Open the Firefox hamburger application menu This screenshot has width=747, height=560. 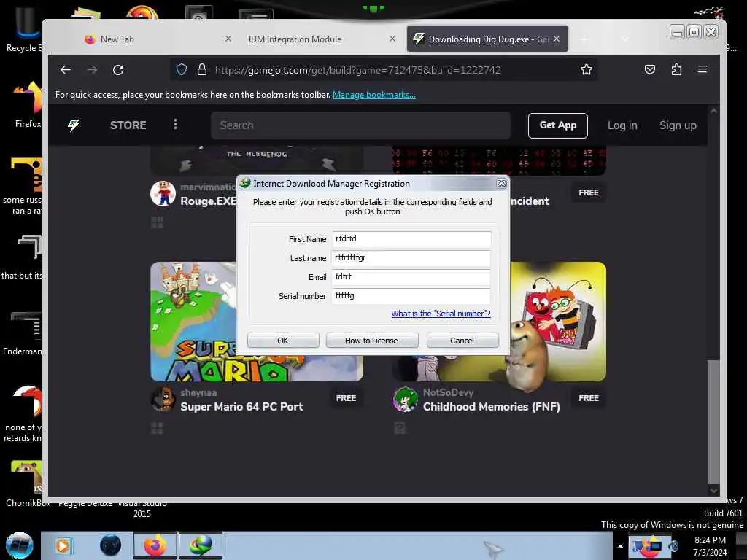pos(703,69)
